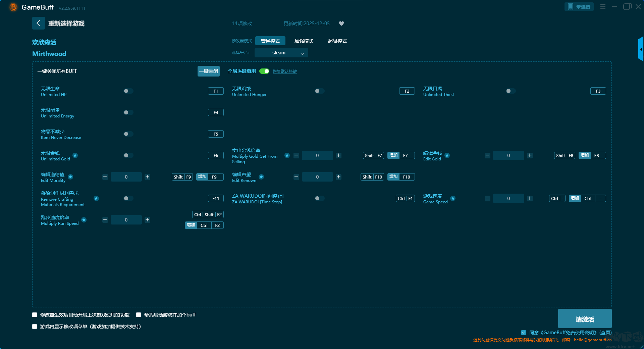The width and height of the screenshot is (644, 349).
Task: Open the hamburger menu in title bar
Action: point(603,7)
